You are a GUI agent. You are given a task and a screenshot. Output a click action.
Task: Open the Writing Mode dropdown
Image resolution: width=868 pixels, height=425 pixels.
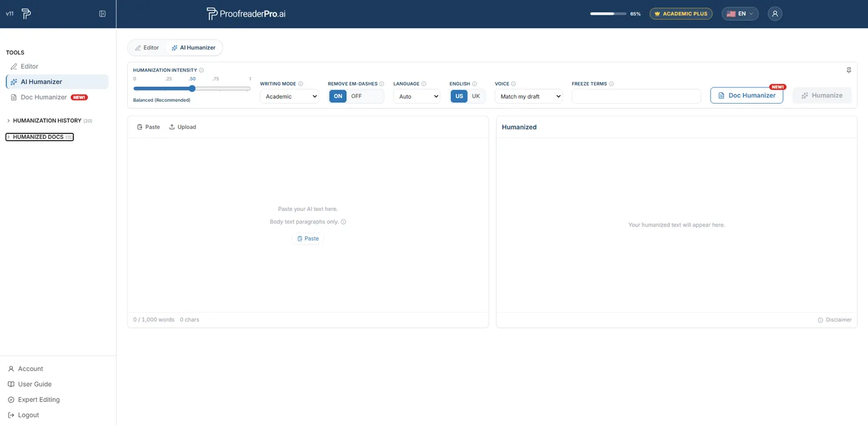(290, 96)
